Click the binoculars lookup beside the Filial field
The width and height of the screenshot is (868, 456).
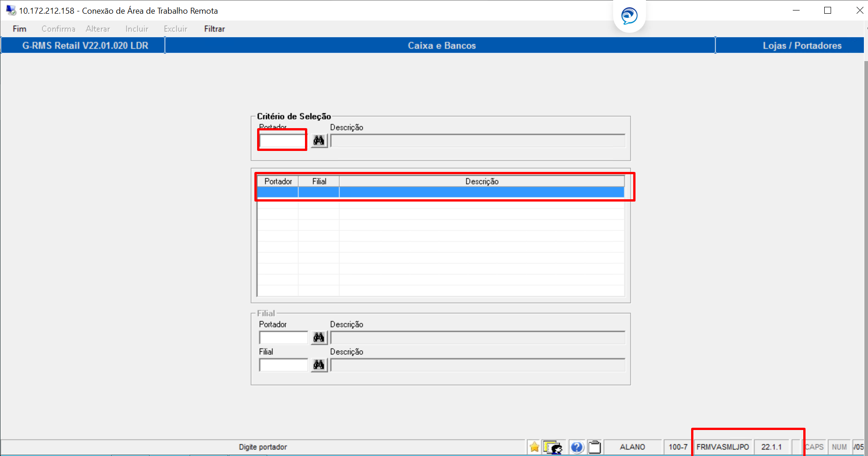click(319, 365)
